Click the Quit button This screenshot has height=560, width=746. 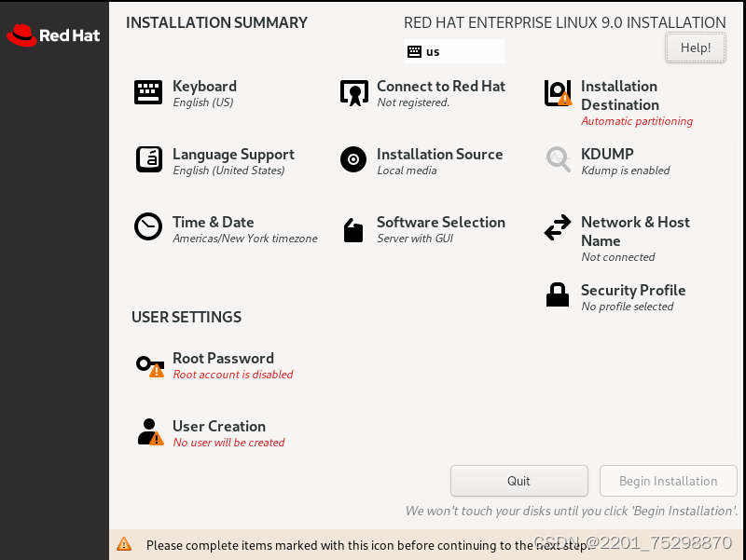click(x=519, y=481)
